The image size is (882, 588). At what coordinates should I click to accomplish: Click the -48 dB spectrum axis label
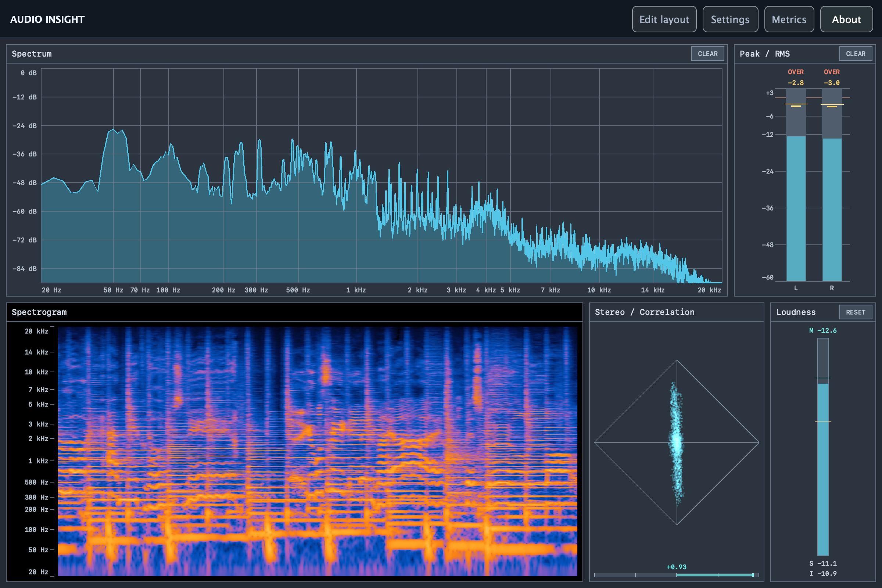(x=25, y=183)
